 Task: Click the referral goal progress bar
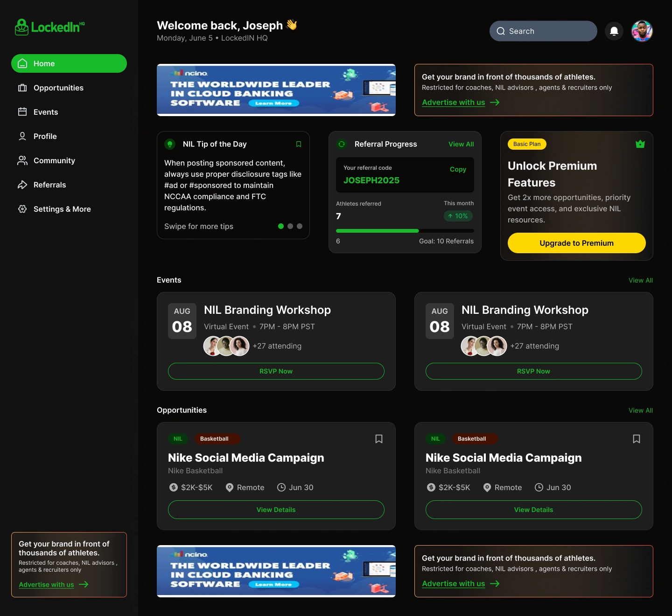pos(405,231)
